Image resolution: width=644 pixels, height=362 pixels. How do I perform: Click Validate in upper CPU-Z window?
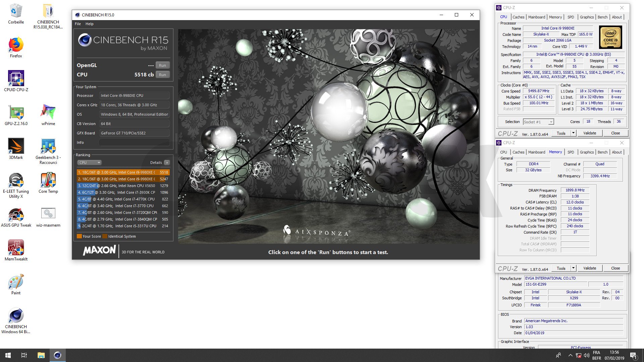tap(590, 133)
